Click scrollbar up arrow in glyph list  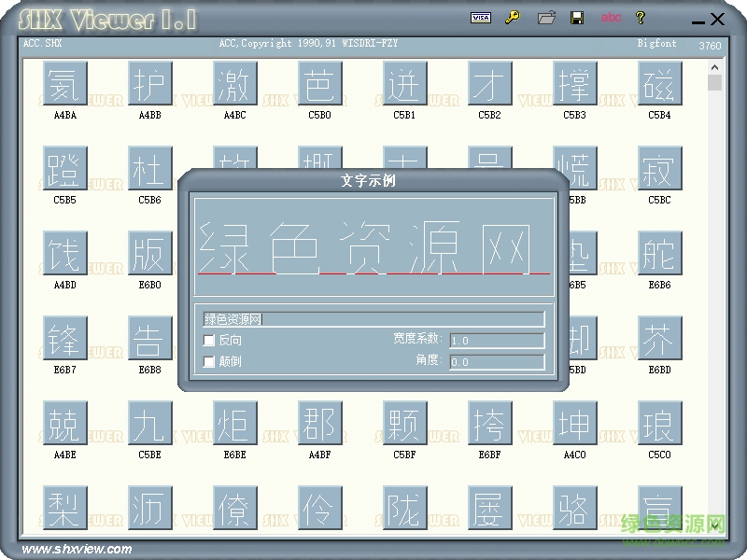point(714,67)
